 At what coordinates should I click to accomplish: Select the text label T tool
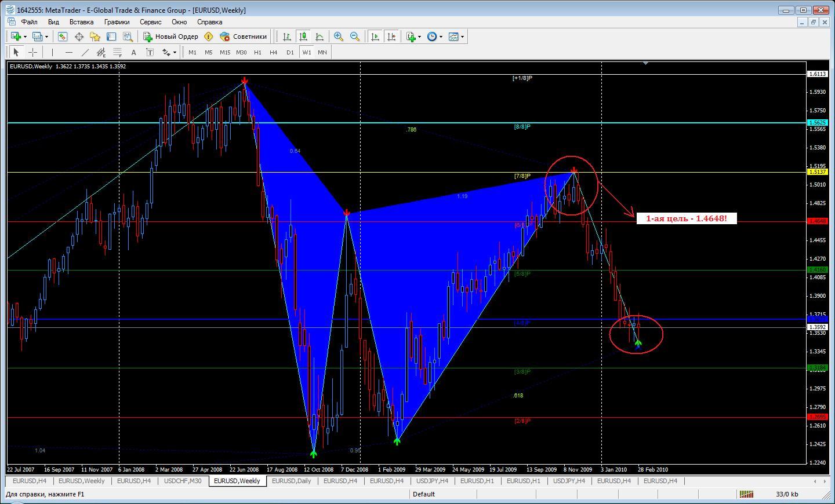point(150,52)
